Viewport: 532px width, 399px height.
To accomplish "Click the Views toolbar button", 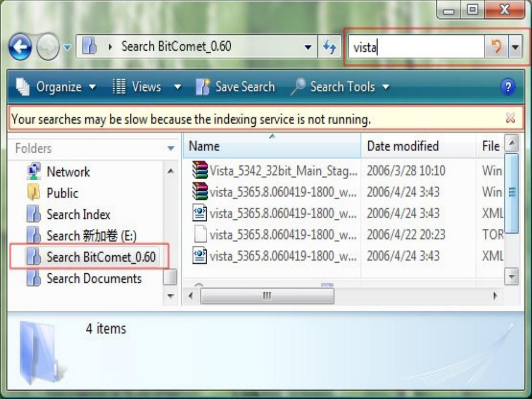I will [137, 87].
